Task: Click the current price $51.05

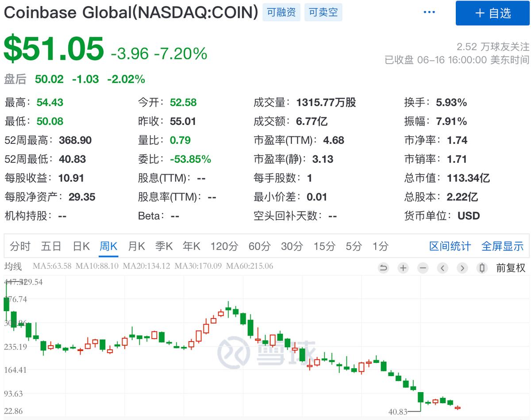Action: tap(54, 49)
